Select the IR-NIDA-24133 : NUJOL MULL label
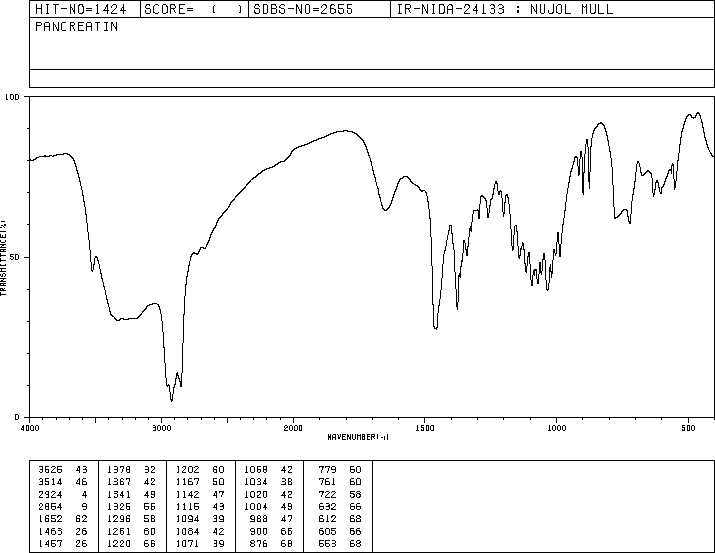The image size is (715, 553). (505, 9)
